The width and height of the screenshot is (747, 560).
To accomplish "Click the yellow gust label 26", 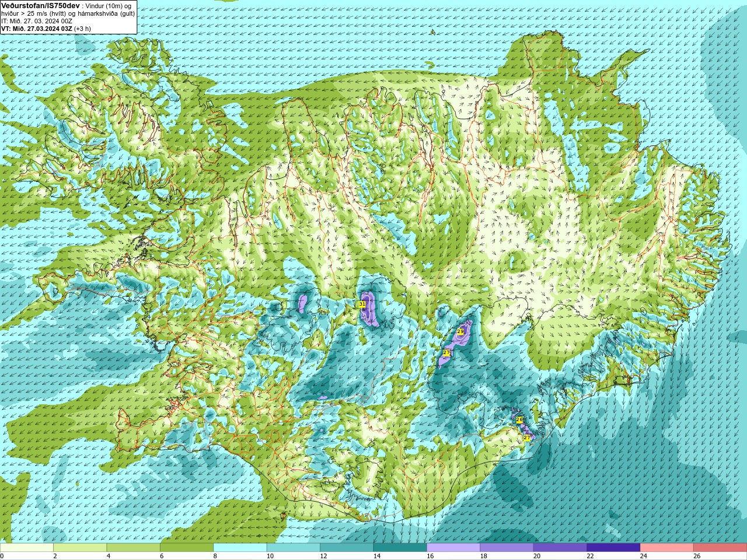I will click(519, 420).
